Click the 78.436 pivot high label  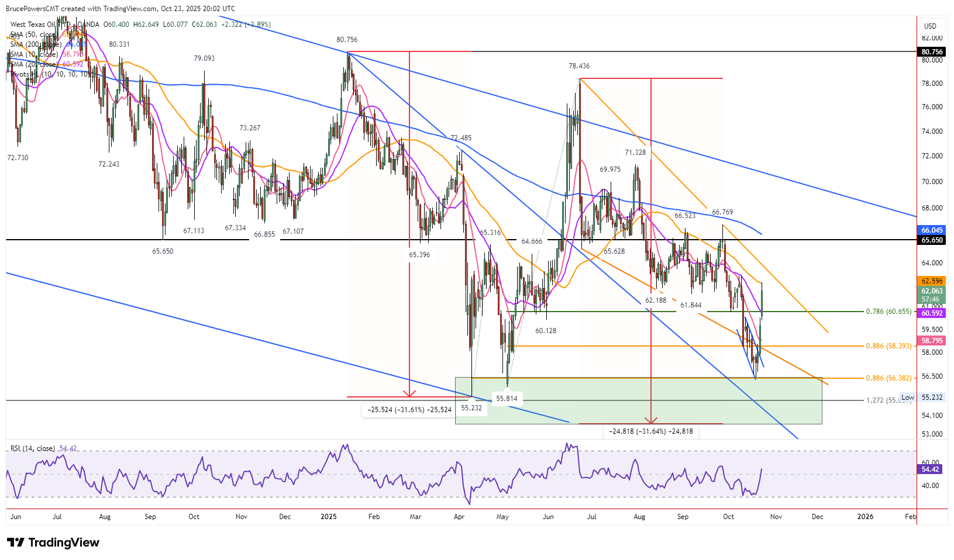pos(579,67)
